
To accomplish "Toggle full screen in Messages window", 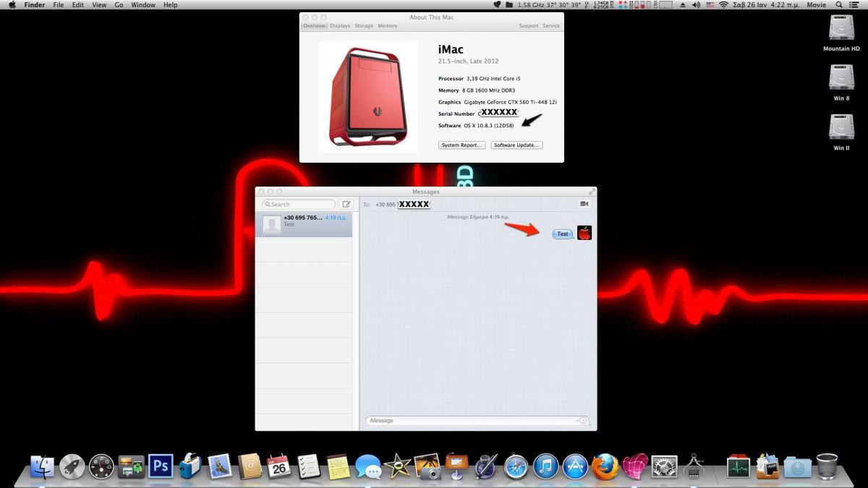I will click(x=592, y=192).
